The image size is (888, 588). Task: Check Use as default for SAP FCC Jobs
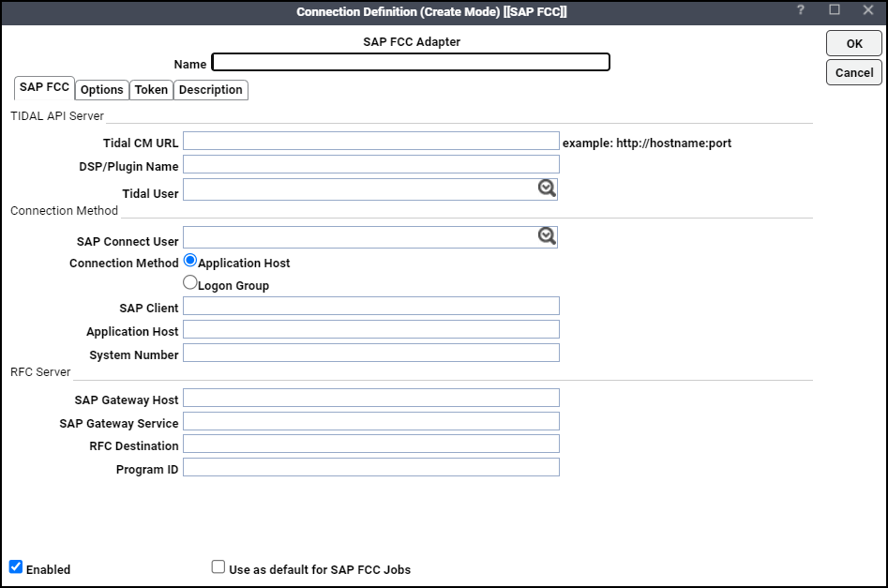click(x=218, y=566)
